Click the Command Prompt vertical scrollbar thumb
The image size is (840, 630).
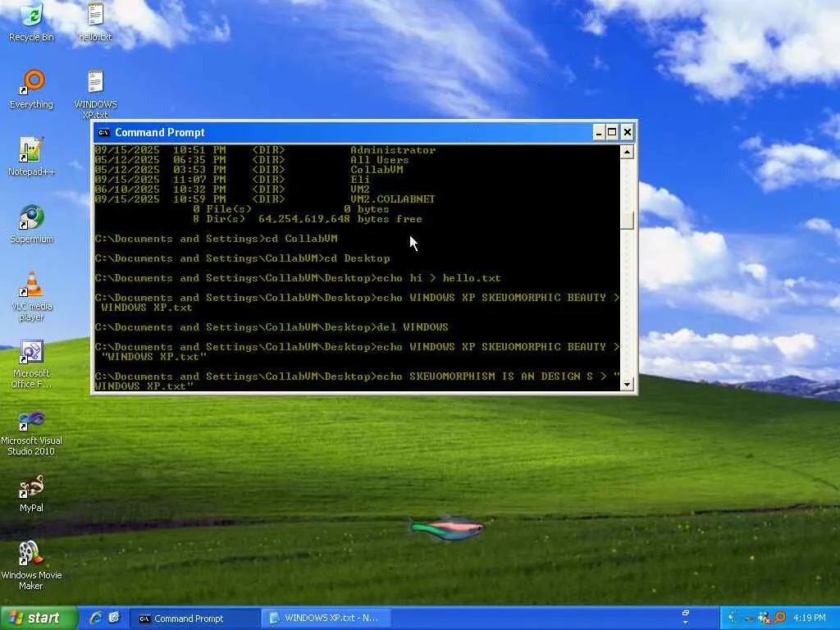pyautogui.click(x=627, y=221)
